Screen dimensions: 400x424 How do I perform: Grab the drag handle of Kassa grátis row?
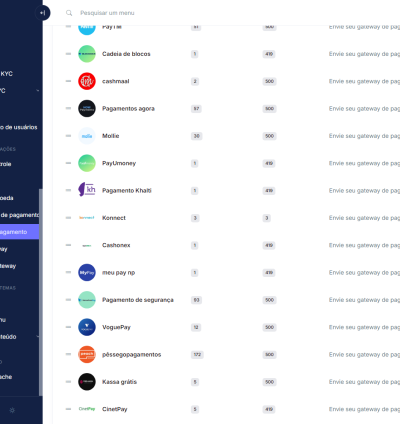click(x=68, y=382)
